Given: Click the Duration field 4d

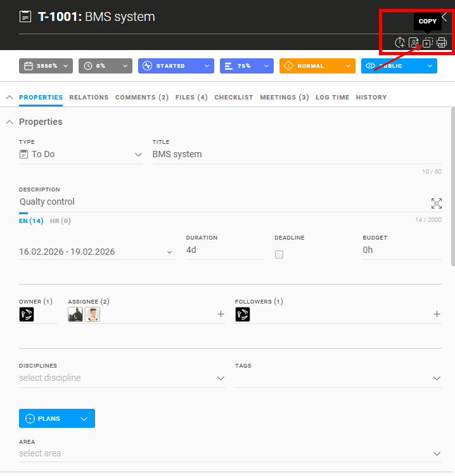Looking at the screenshot, I should click(x=225, y=250).
